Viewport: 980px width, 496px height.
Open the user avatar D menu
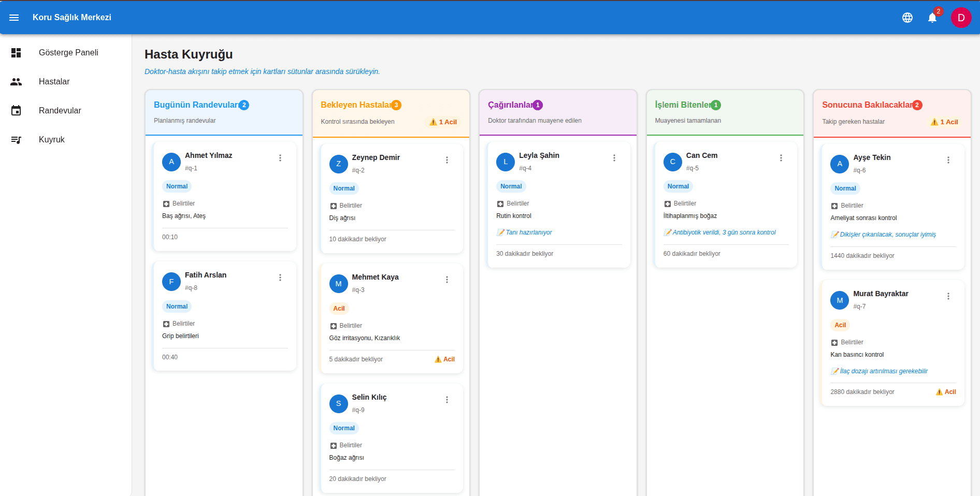[960, 18]
